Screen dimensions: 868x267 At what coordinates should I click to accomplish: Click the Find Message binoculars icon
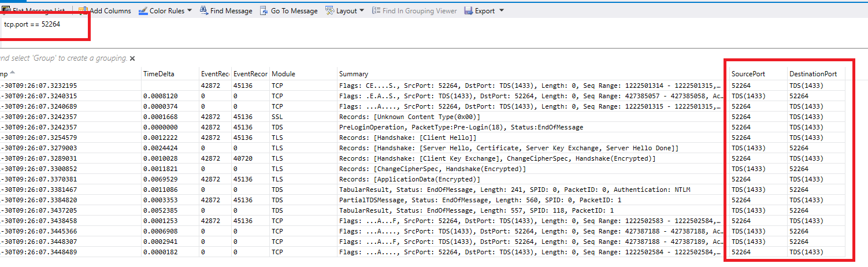coord(203,10)
